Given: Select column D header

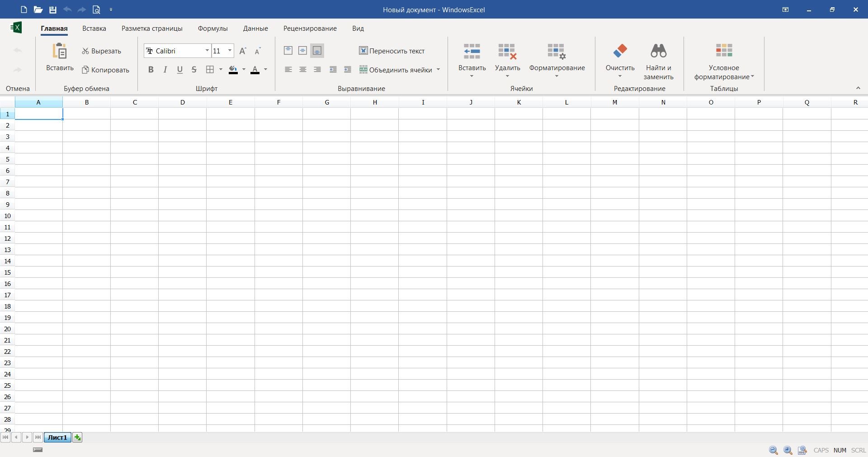Looking at the screenshot, I should pos(183,102).
